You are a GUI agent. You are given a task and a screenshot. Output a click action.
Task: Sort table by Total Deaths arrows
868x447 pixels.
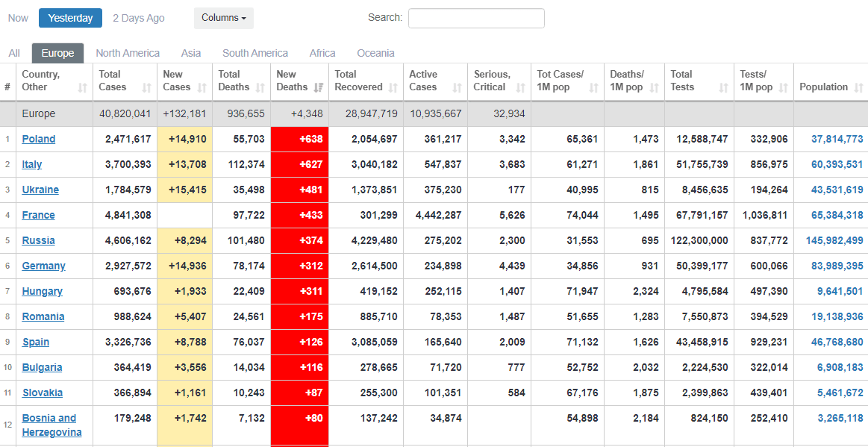[x=260, y=88]
